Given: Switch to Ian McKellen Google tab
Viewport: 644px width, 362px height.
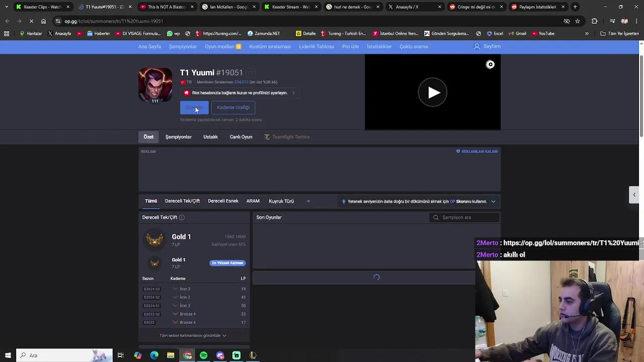Looking at the screenshot, I should click(229, 7).
